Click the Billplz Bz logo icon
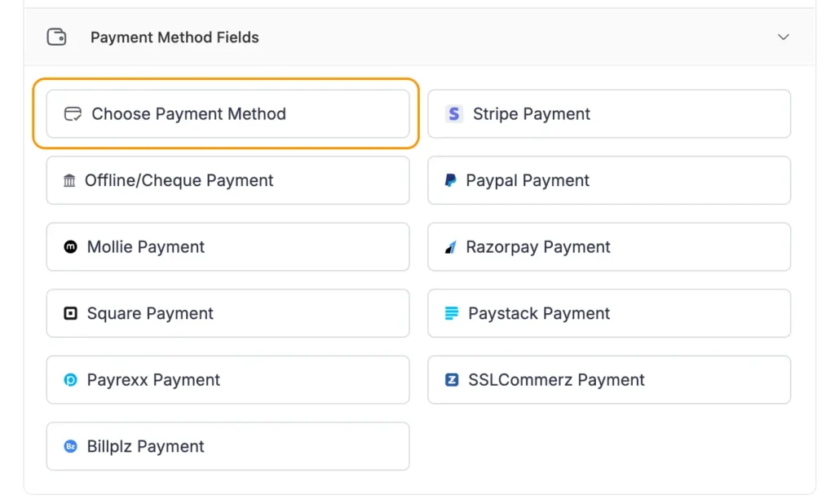The height and width of the screenshot is (504, 835). (70, 446)
